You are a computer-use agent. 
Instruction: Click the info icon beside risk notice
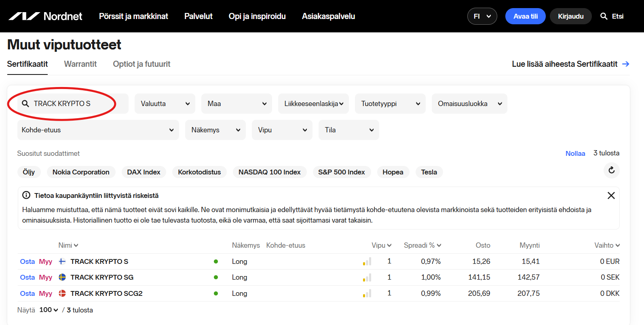(x=26, y=195)
